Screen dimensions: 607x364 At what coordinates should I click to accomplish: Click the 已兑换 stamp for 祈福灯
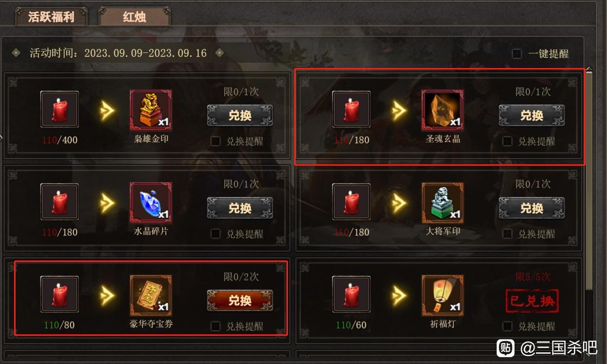[532, 301]
